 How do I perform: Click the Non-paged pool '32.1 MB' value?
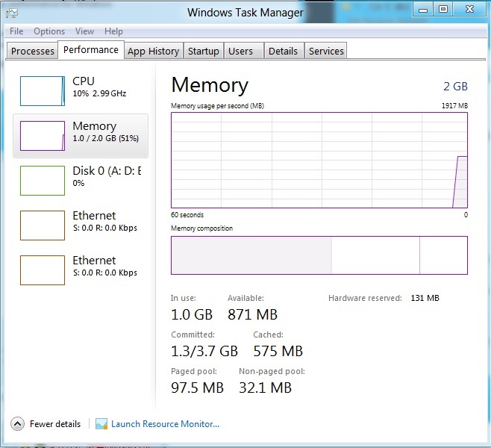pos(265,388)
